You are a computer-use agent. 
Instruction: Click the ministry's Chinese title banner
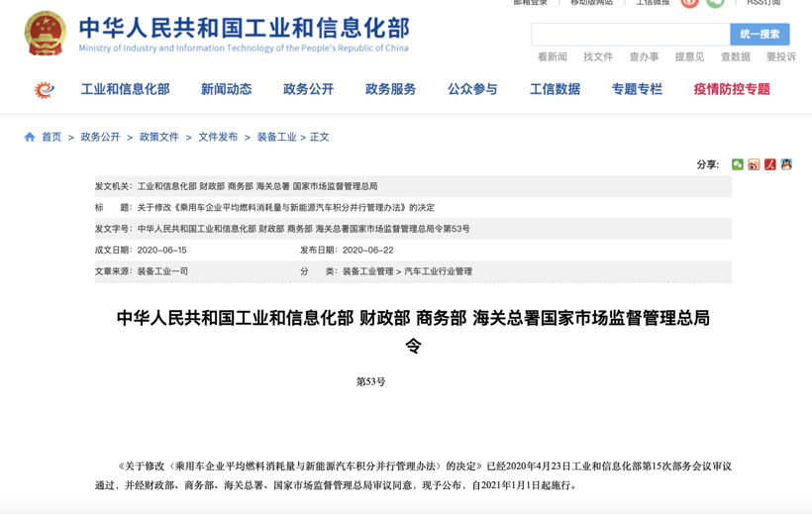click(245, 28)
